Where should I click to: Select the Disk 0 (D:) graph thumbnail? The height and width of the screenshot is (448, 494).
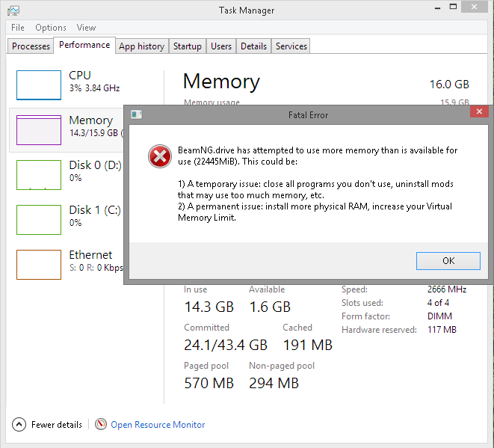[x=39, y=175]
